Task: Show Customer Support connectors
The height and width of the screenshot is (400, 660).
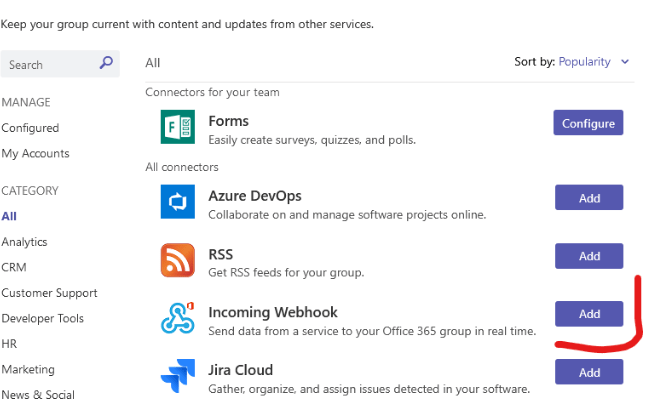Action: coord(49,293)
